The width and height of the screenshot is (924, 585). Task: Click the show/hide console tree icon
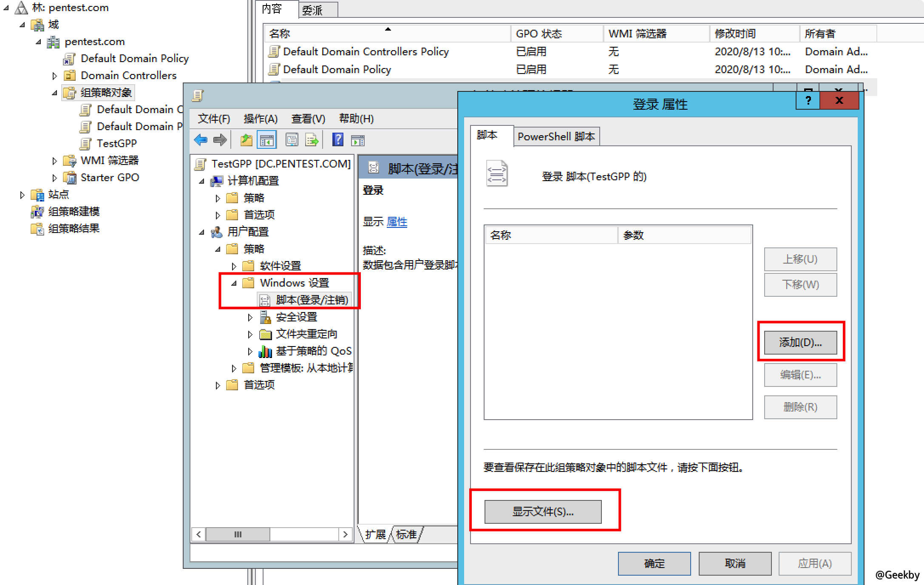point(267,140)
